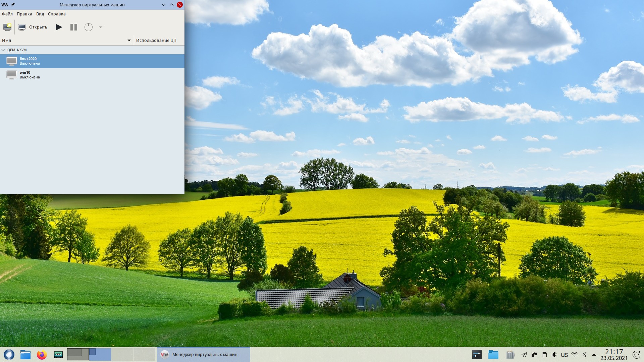Select the win10 virtual machine
This screenshot has height=362, width=644.
25,74
